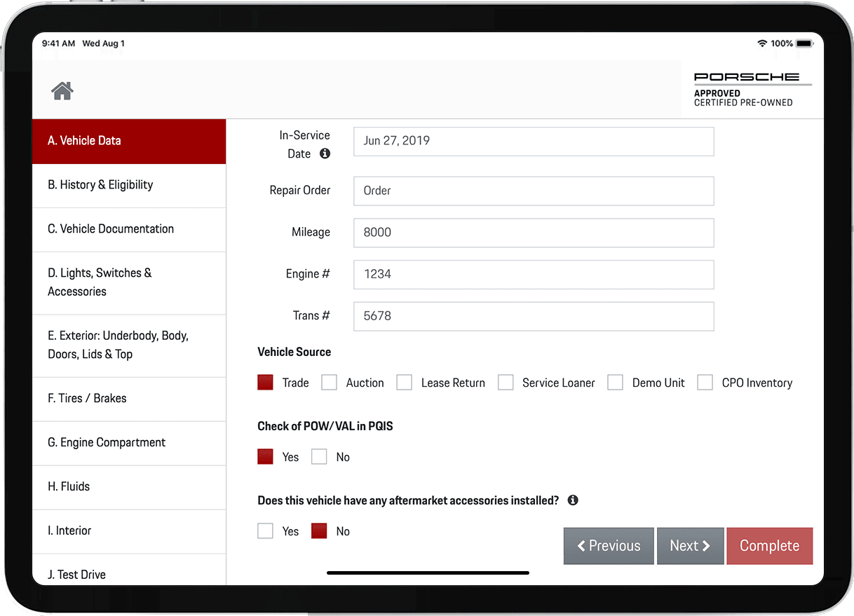The height and width of the screenshot is (616, 854).
Task: Click the Complete button
Action: 770,546
